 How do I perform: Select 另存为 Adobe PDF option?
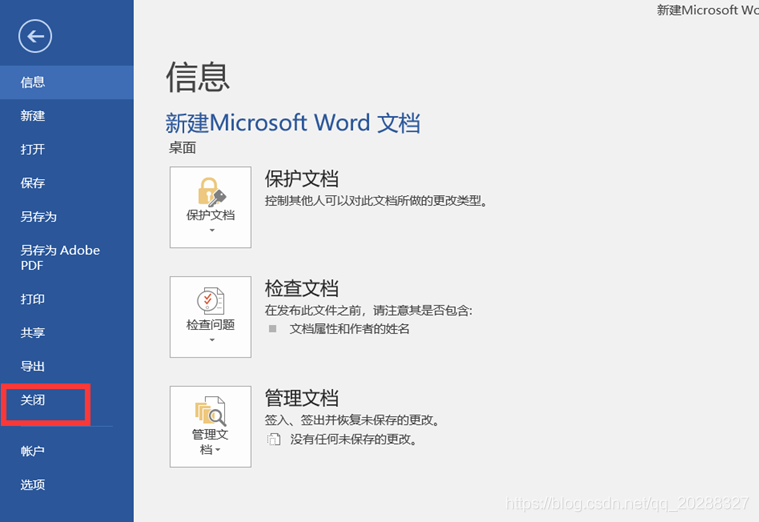click(x=67, y=258)
